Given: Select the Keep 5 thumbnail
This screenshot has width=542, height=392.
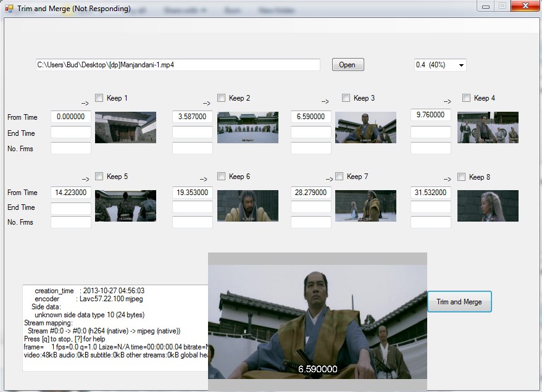Looking at the screenshot, I should 125,206.
